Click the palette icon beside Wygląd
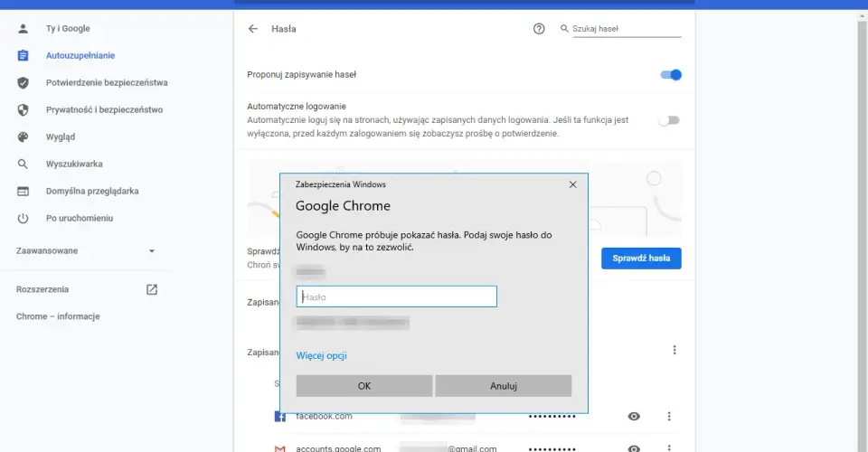The width and height of the screenshot is (868, 452). (x=23, y=137)
